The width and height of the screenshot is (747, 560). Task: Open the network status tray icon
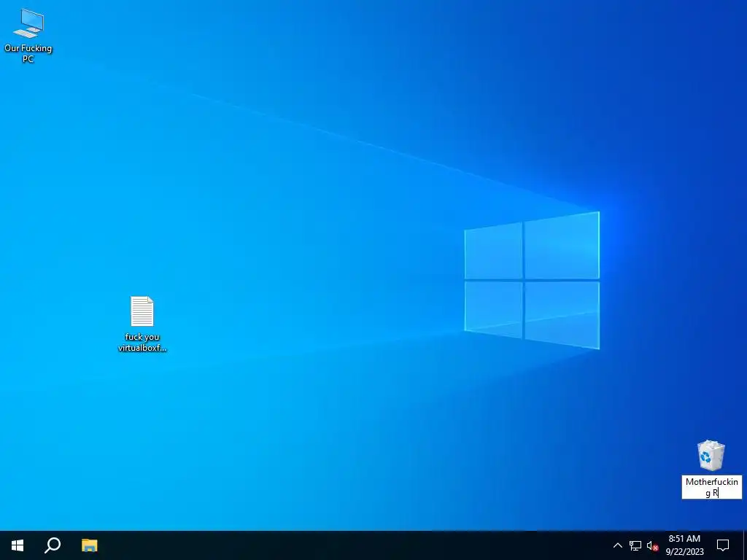pyautogui.click(x=635, y=545)
